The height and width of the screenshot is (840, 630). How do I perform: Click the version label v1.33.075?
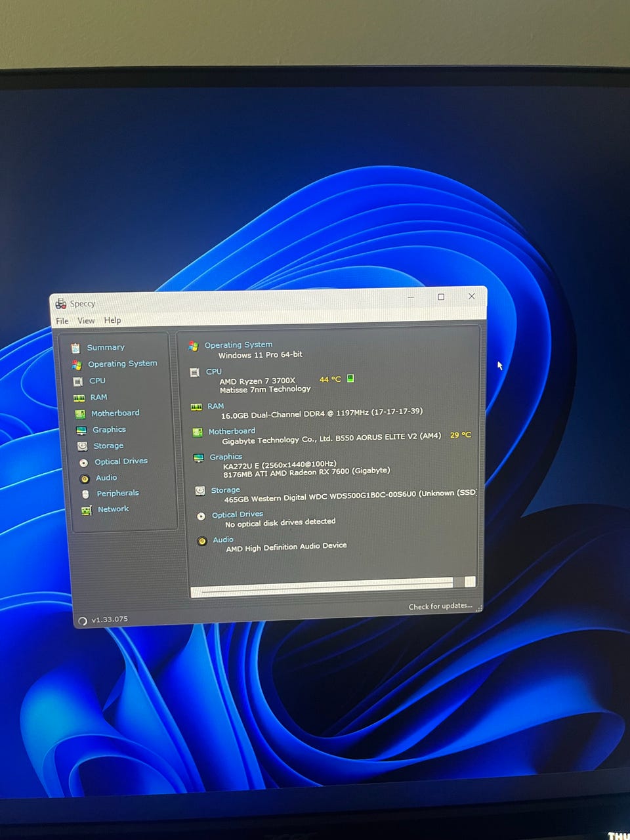click(110, 619)
